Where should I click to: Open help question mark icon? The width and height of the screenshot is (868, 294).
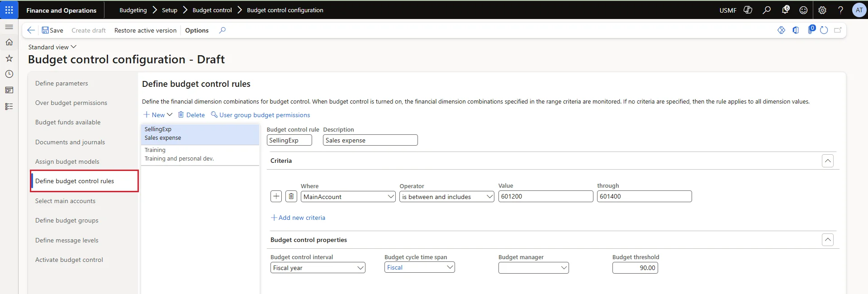click(840, 10)
